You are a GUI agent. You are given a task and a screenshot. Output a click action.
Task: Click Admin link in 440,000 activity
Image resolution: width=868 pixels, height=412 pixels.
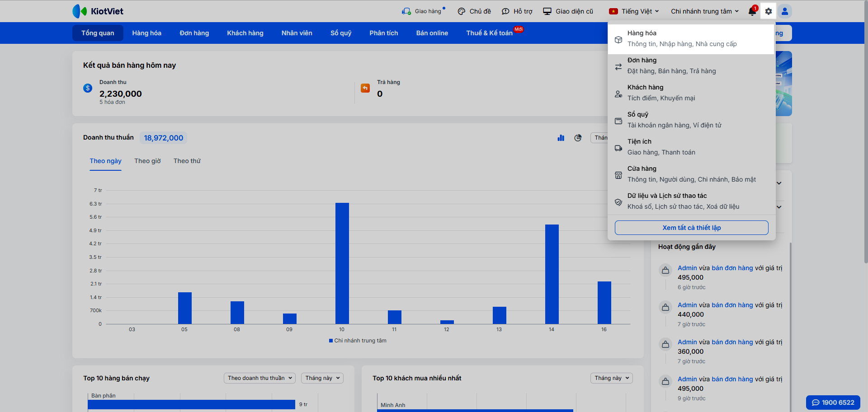point(687,305)
